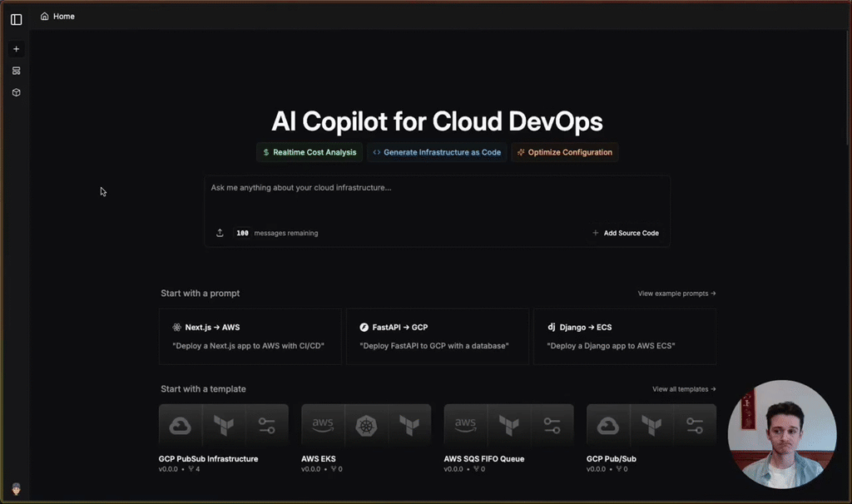Open the GCP Pub/Sub template title
852x504 pixels.
pos(612,458)
